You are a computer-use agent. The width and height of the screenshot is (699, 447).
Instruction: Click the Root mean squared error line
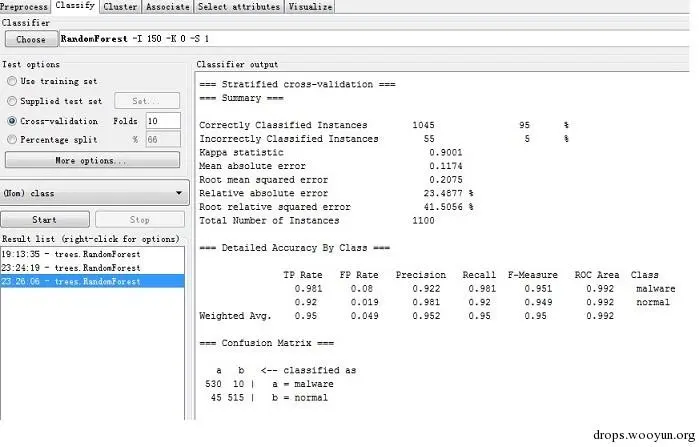[x=331, y=180]
